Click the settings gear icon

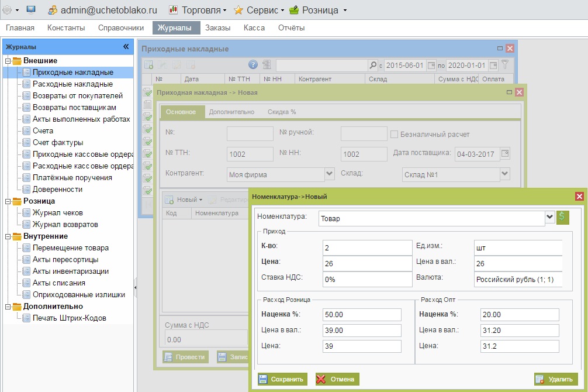[7, 10]
